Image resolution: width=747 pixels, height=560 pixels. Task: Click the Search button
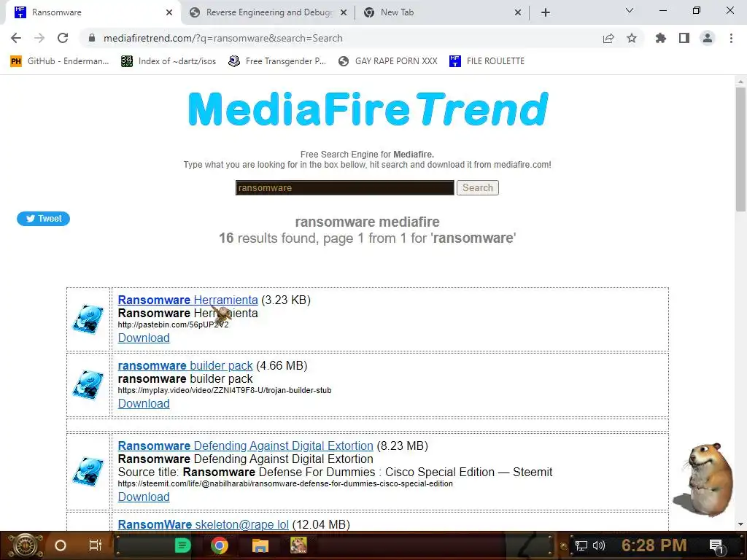477,187
